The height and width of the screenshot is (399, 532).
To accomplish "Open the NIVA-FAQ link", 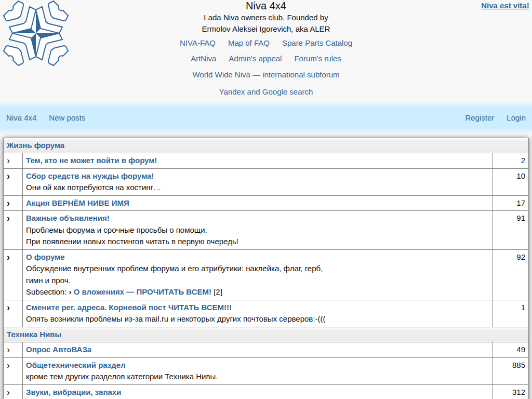I will (x=197, y=43).
